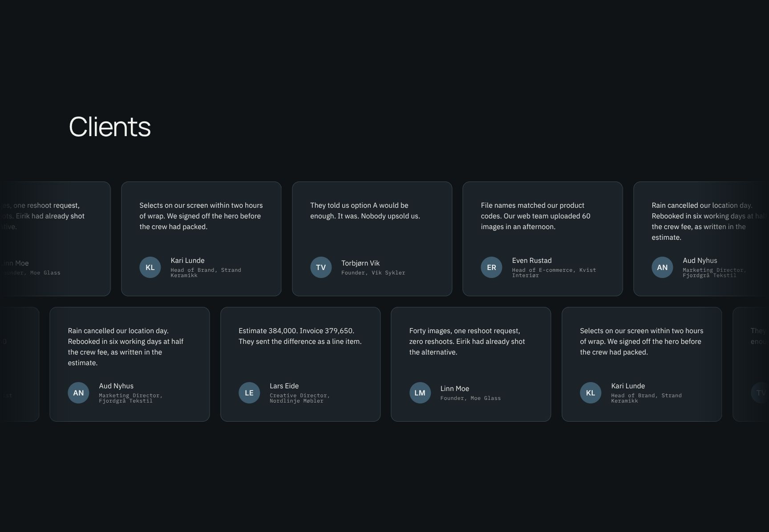The image size is (769, 532).
Task: Click the TV avatar beside Torbjørn Vik
Action: [321, 267]
